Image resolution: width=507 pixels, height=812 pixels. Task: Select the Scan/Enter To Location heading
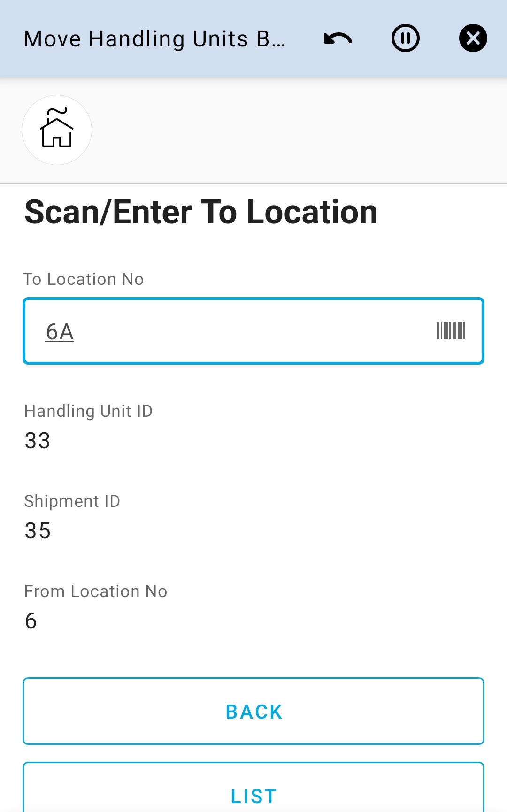201,212
